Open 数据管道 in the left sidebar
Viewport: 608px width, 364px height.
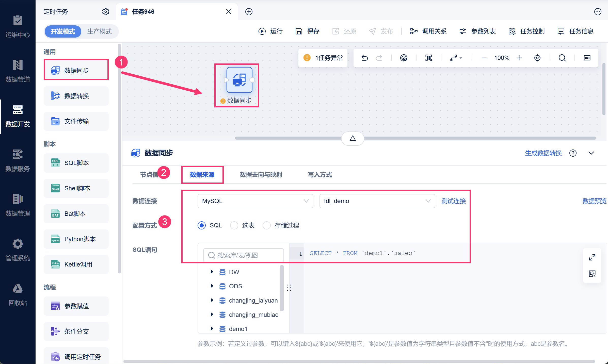(x=18, y=71)
